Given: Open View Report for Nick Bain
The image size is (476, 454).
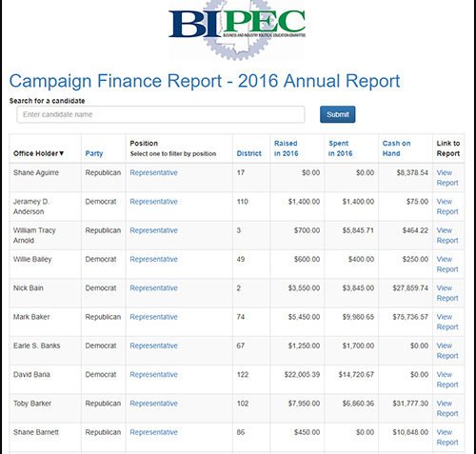Looking at the screenshot, I should (447, 293).
